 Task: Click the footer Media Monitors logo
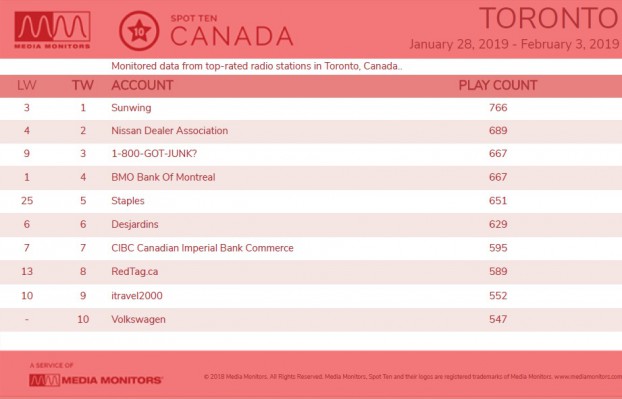click(x=96, y=380)
